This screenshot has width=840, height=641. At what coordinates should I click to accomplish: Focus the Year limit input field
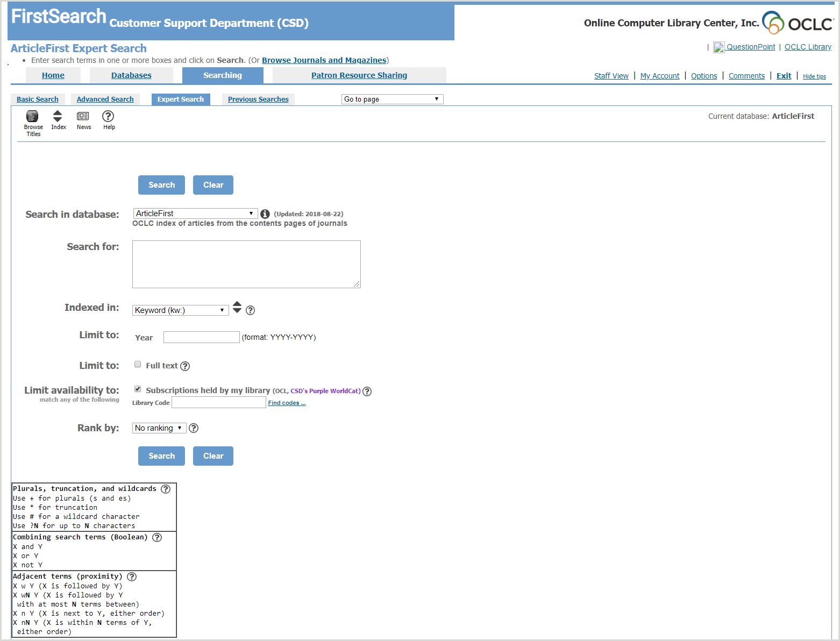pyautogui.click(x=201, y=337)
